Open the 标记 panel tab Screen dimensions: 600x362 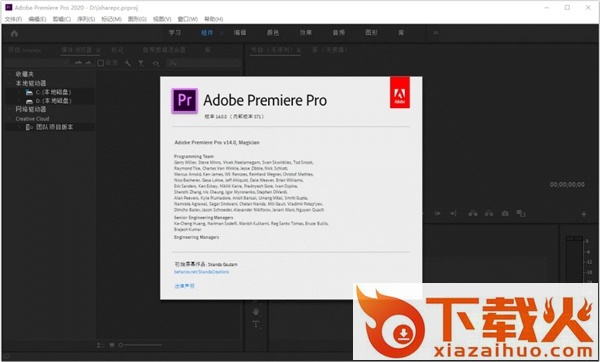click(x=117, y=50)
